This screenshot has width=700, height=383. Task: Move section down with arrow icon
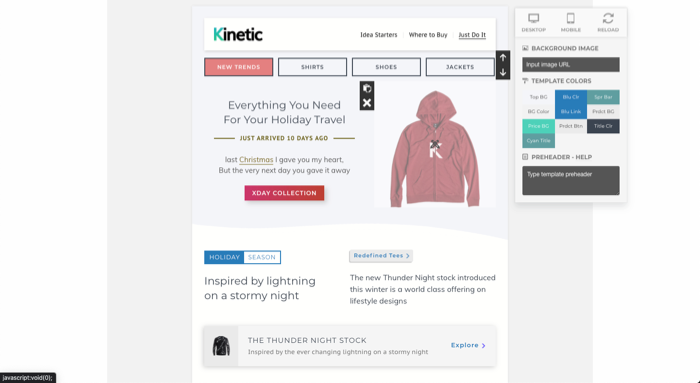503,72
